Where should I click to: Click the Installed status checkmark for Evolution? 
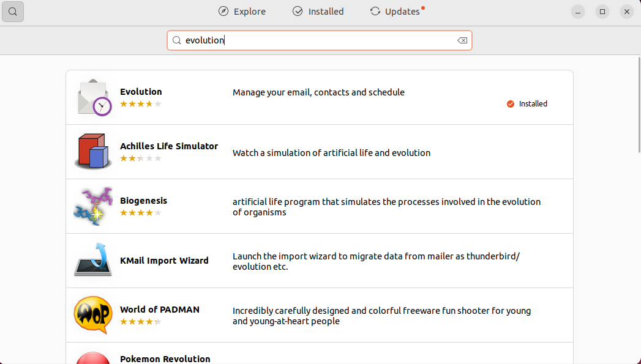pyautogui.click(x=510, y=104)
